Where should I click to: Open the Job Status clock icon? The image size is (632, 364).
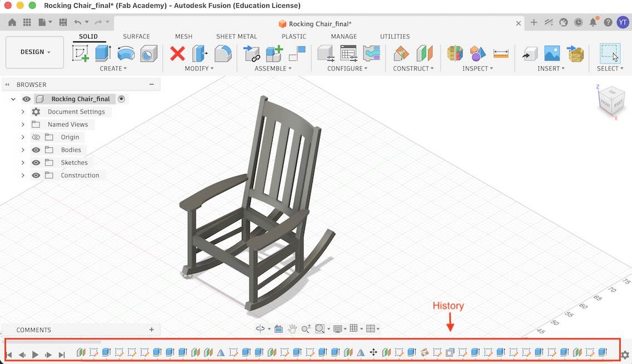(x=578, y=22)
